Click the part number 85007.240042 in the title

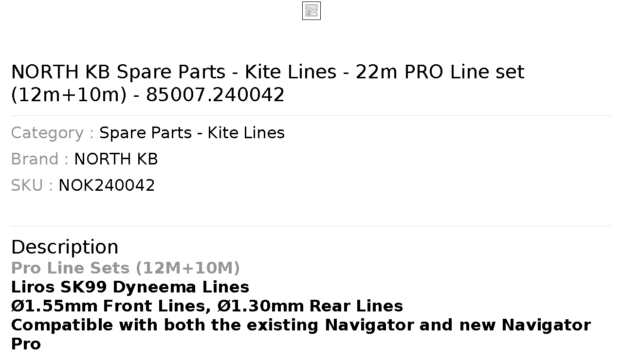click(215, 94)
